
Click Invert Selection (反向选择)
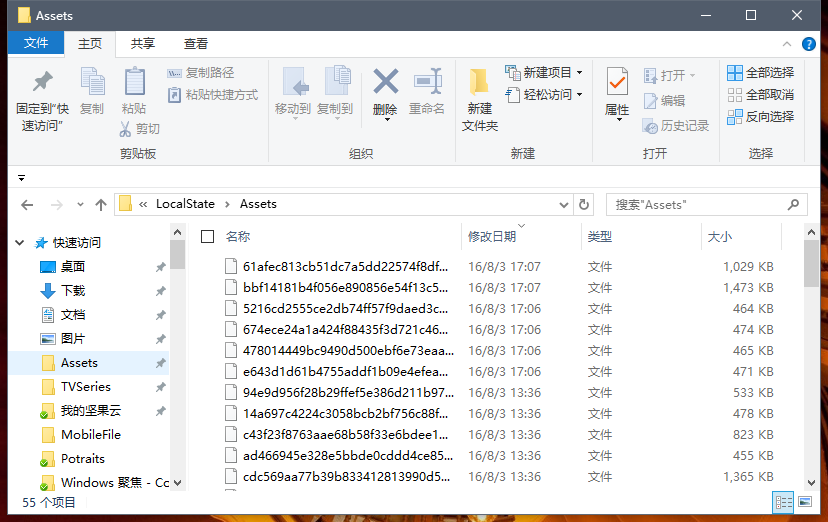point(760,116)
